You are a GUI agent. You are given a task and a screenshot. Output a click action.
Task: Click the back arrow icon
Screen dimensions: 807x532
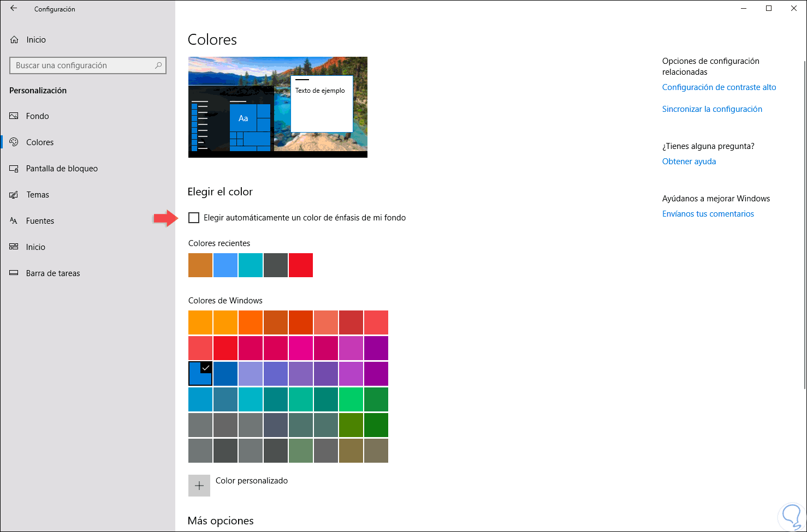tap(14, 9)
